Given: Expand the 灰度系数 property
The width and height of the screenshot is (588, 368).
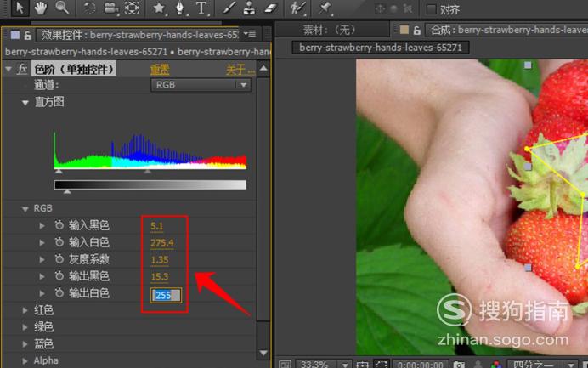Looking at the screenshot, I should (x=42, y=259).
